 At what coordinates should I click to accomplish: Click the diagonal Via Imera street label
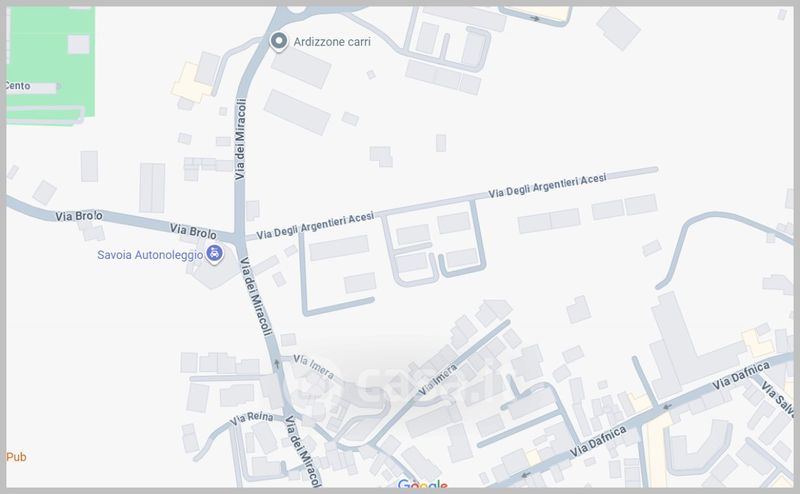click(438, 379)
